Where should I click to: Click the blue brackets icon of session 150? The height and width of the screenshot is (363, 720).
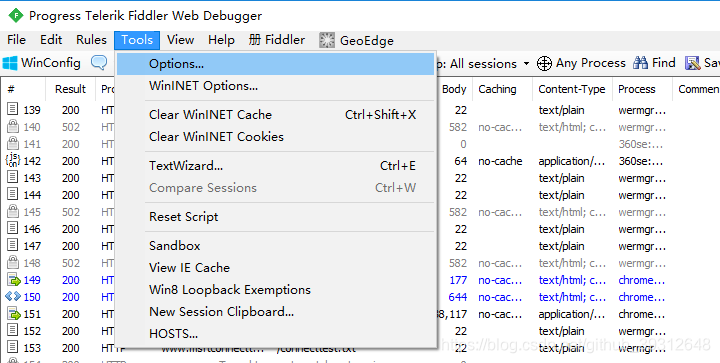[13, 296]
